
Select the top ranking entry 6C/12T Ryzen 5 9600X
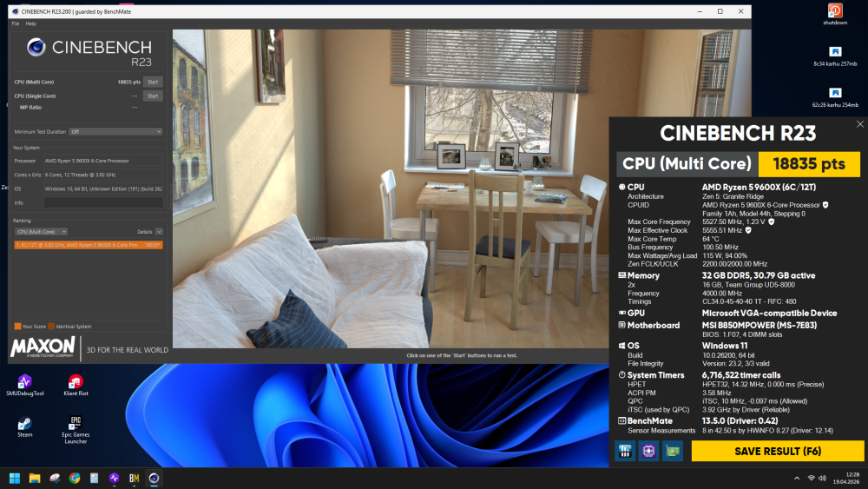89,245
